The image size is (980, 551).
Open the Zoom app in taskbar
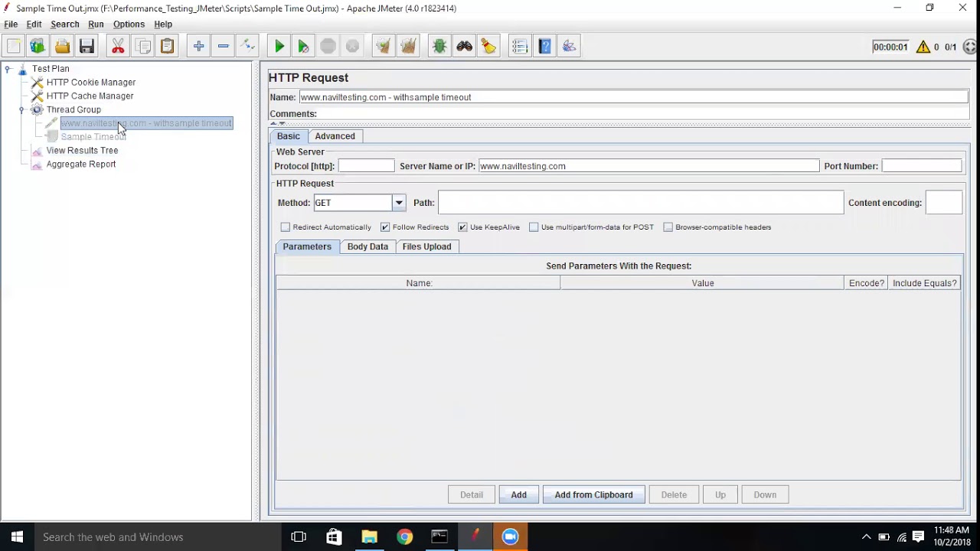point(510,537)
